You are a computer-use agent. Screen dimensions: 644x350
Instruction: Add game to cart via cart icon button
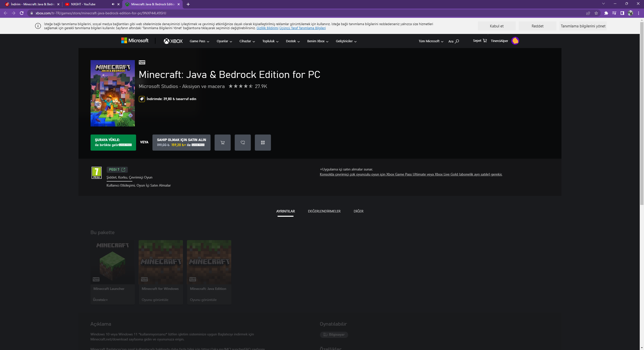click(x=222, y=143)
